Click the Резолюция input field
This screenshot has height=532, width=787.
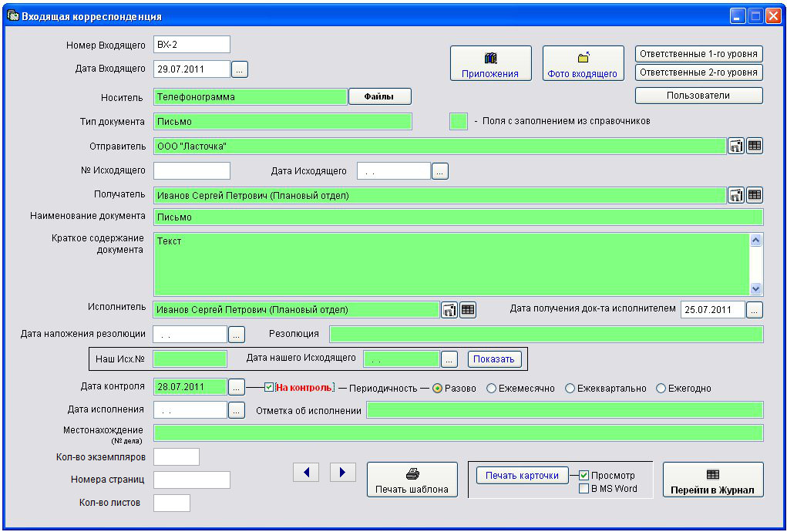click(x=546, y=334)
